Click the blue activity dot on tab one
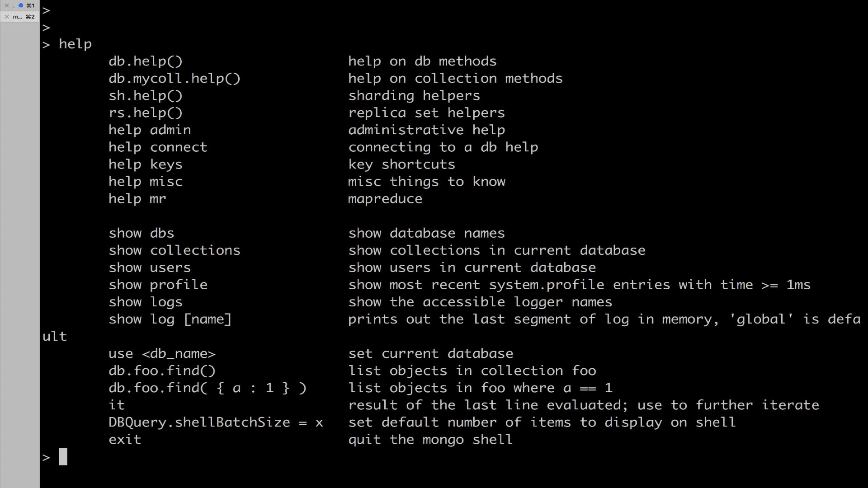 20,5
